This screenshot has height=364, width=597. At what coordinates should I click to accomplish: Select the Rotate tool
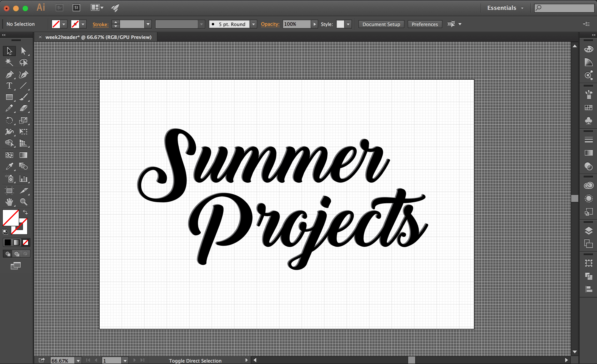click(9, 120)
